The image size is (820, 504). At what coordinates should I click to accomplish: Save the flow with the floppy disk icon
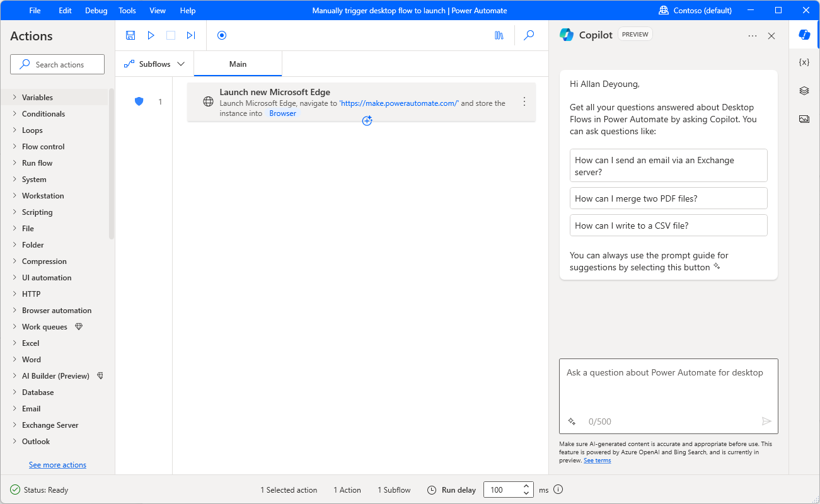[130, 35]
